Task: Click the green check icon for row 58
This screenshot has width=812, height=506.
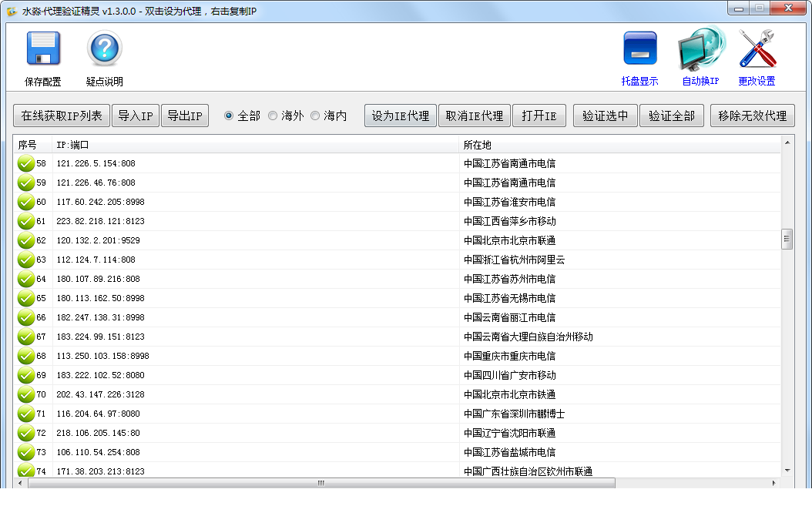Action: tap(26, 163)
